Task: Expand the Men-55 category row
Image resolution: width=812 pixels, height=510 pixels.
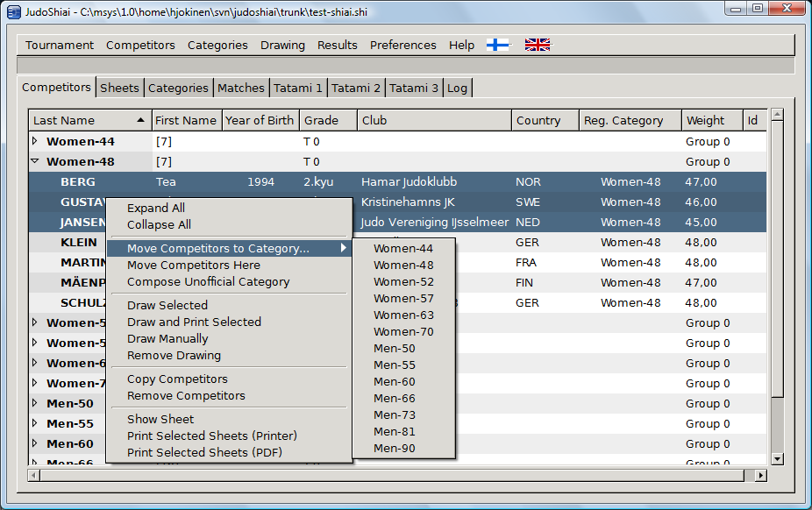Action: point(35,423)
